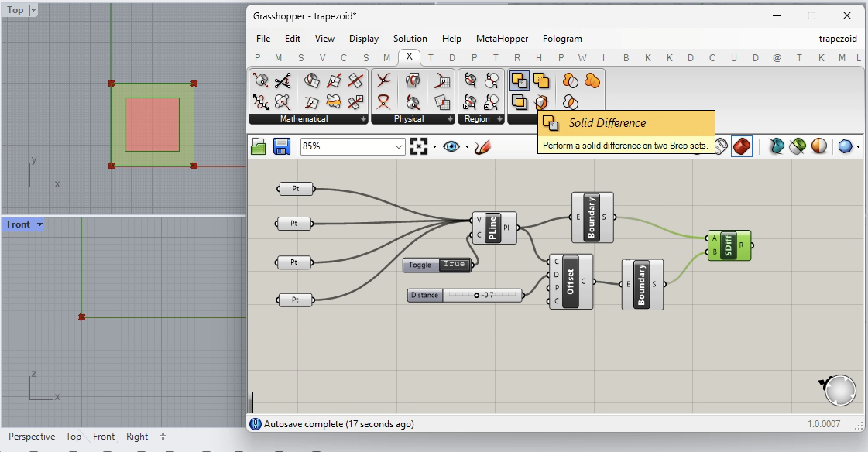Click the SDiff component on the canvas
Image resolution: width=868 pixels, height=452 pixels.
[x=728, y=245]
